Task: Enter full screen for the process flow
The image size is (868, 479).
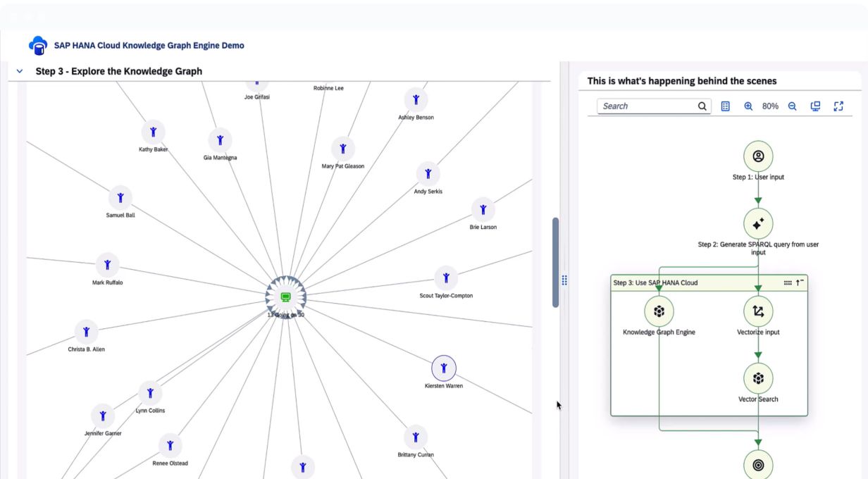Action: click(x=838, y=106)
